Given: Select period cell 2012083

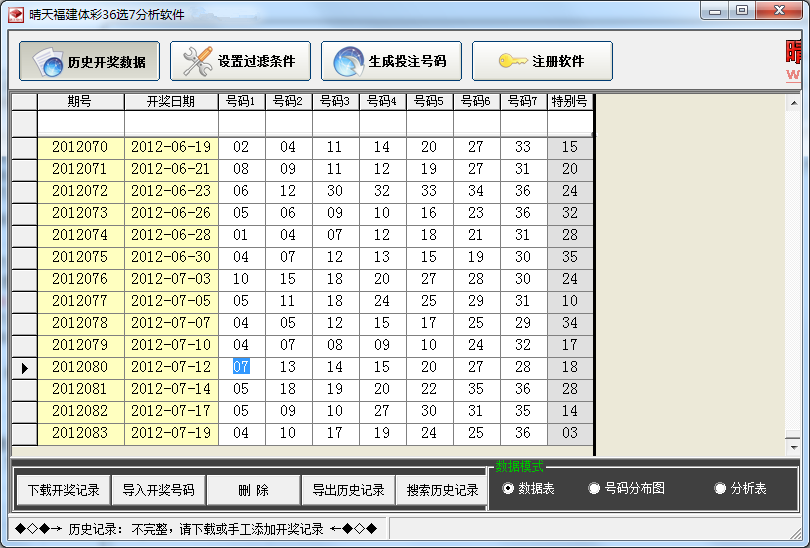Looking at the screenshot, I should tap(81, 433).
